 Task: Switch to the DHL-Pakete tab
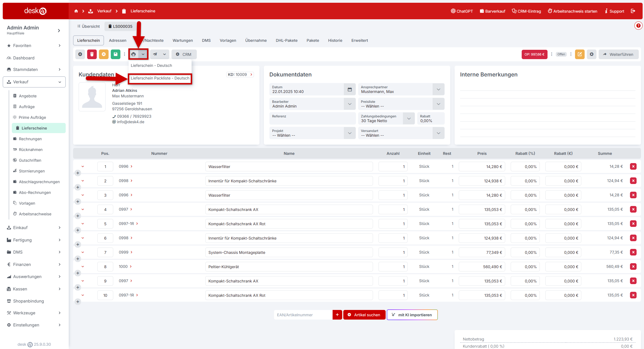[286, 40]
